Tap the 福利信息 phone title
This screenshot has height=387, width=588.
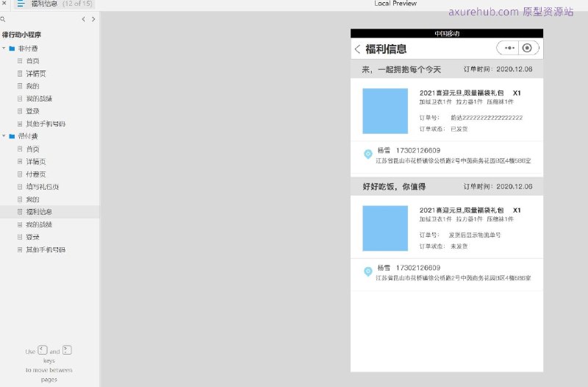point(386,49)
